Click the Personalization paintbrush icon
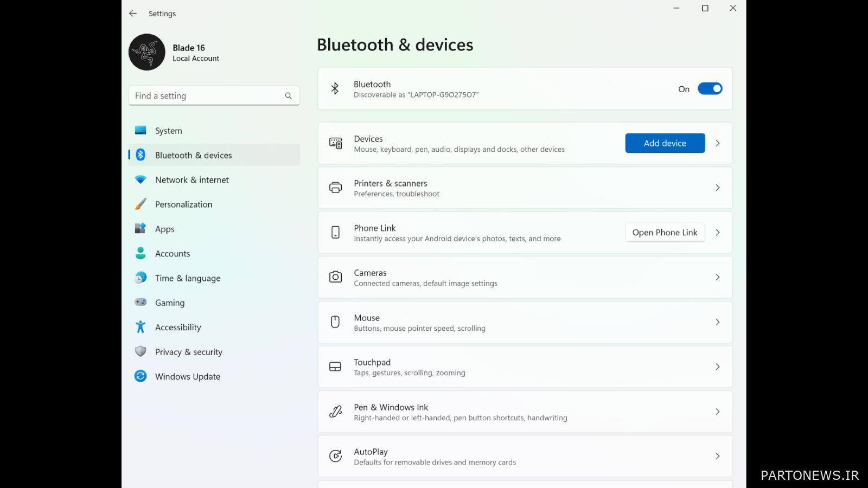This screenshot has width=868, height=488. (141, 204)
